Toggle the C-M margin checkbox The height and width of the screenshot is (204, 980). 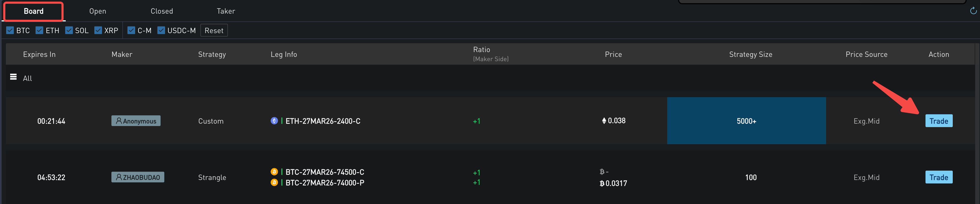pos(131,30)
